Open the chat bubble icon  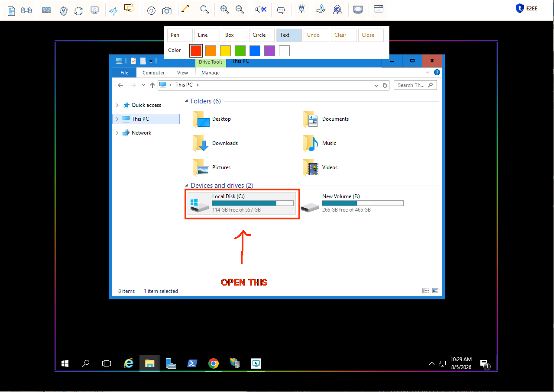281,10
